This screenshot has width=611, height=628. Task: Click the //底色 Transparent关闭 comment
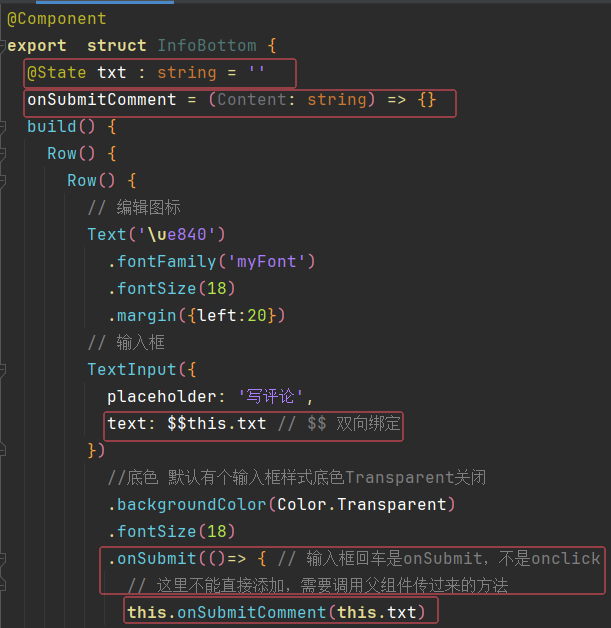(x=297, y=478)
